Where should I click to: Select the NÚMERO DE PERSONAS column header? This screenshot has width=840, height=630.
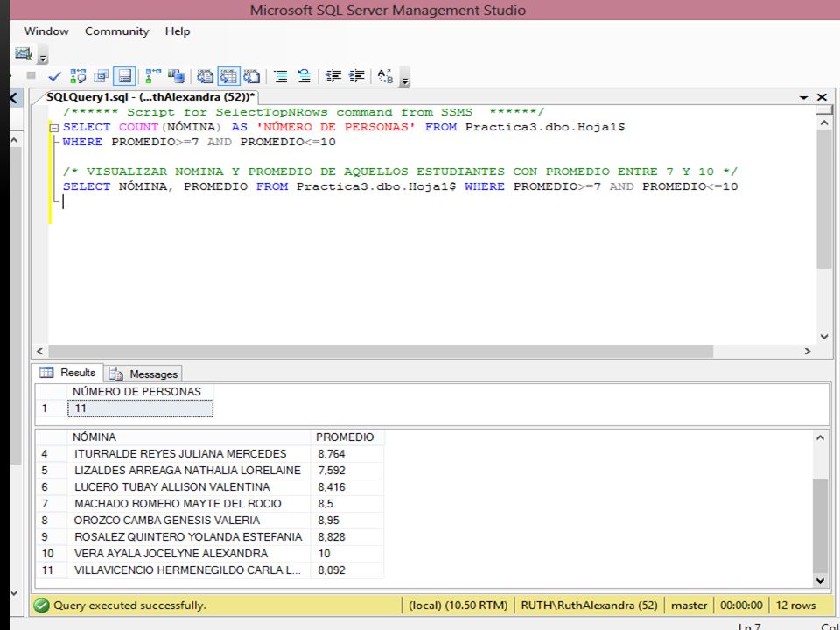click(x=140, y=392)
